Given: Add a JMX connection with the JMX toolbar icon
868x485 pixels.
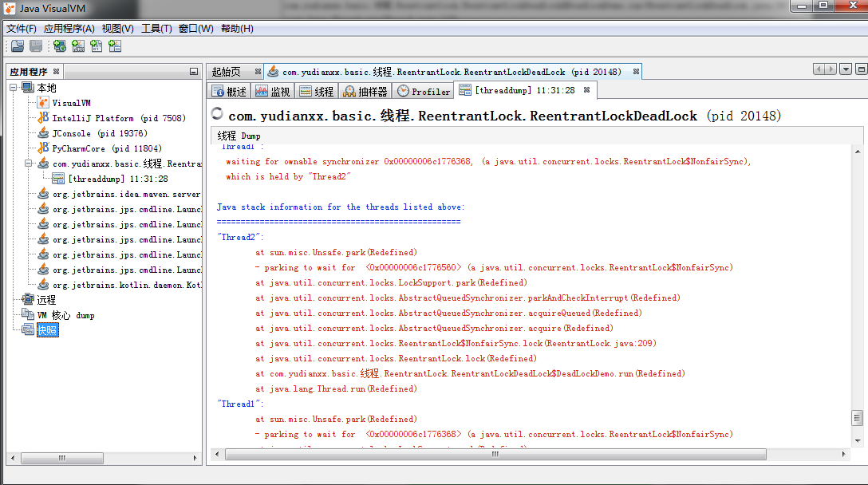Looking at the screenshot, I should pos(77,45).
